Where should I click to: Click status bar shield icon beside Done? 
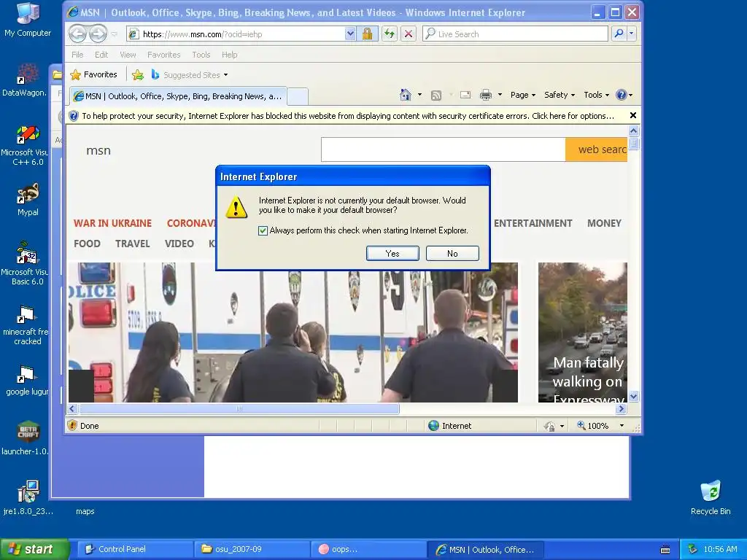[x=72, y=425]
